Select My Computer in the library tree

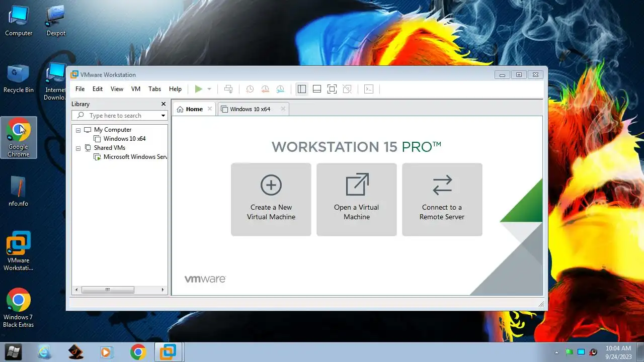click(x=112, y=130)
